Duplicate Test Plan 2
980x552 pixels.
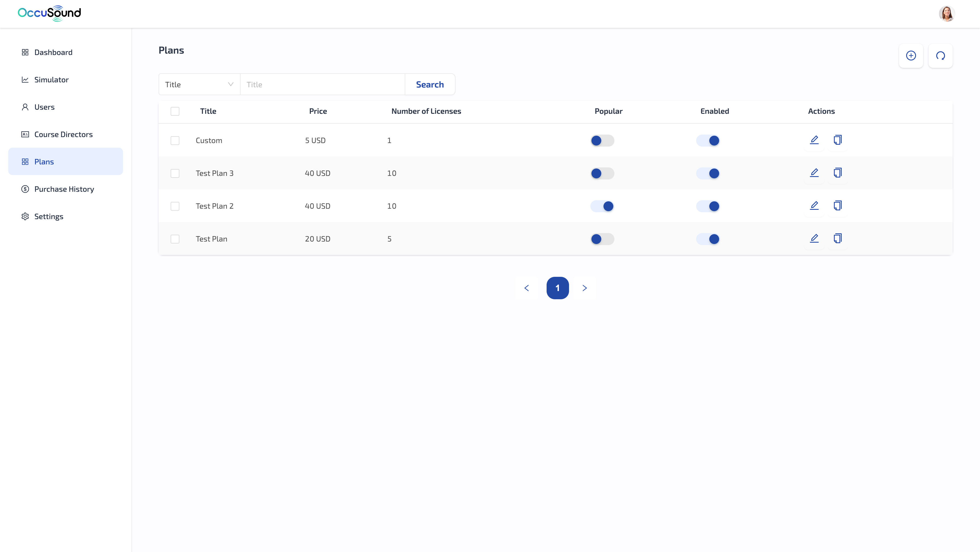[x=838, y=206]
